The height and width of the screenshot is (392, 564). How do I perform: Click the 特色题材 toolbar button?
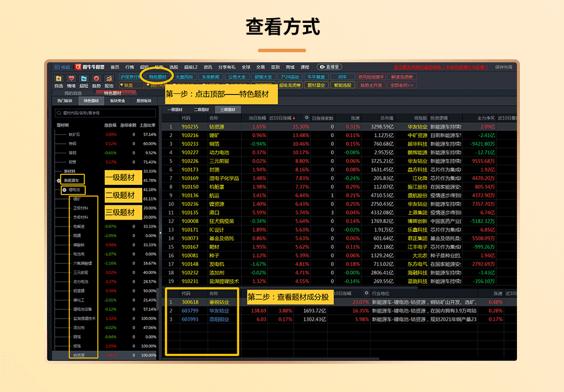coord(157,77)
